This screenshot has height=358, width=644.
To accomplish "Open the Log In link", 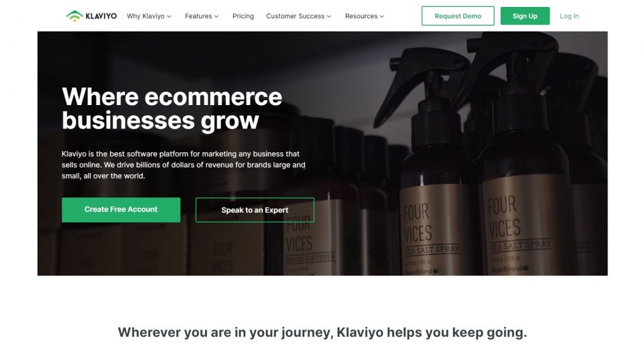I will 569,16.
